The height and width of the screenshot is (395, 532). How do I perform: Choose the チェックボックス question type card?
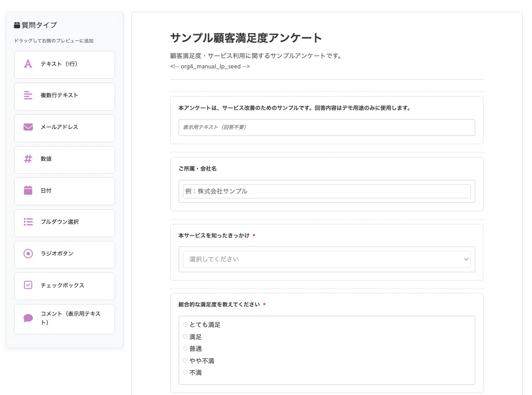65,286
